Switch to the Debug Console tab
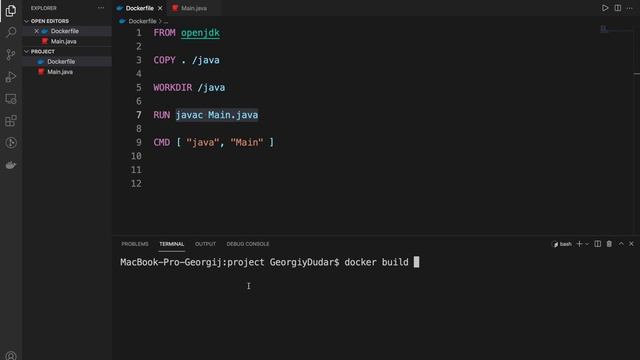 click(248, 244)
